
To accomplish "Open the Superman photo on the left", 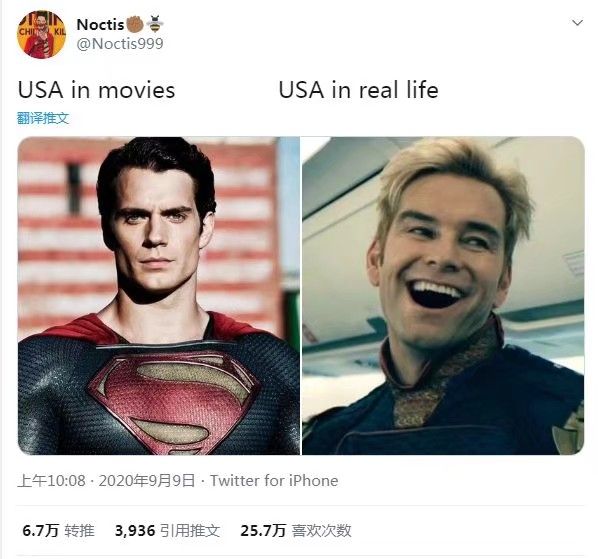I will coord(159,296).
